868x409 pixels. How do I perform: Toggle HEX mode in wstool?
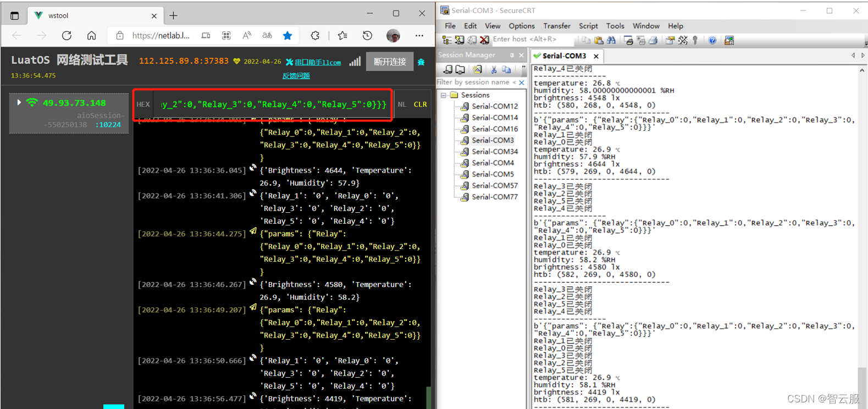[143, 104]
